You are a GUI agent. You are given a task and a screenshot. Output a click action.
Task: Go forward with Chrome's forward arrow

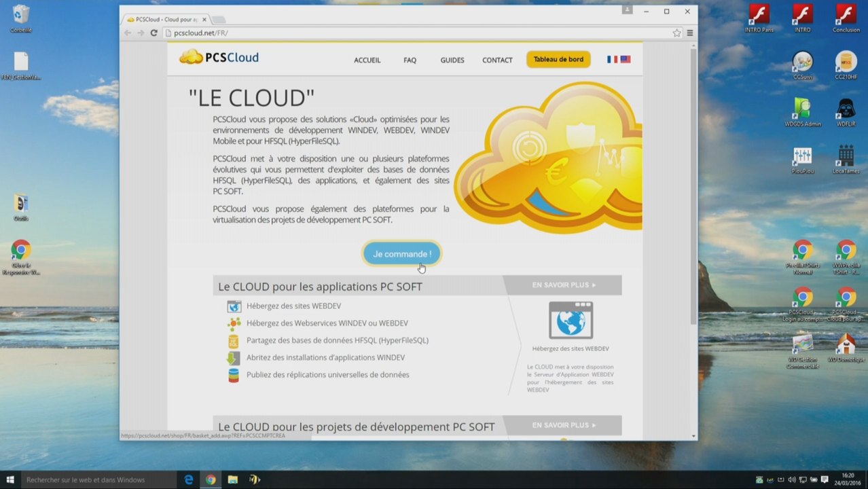coord(141,33)
